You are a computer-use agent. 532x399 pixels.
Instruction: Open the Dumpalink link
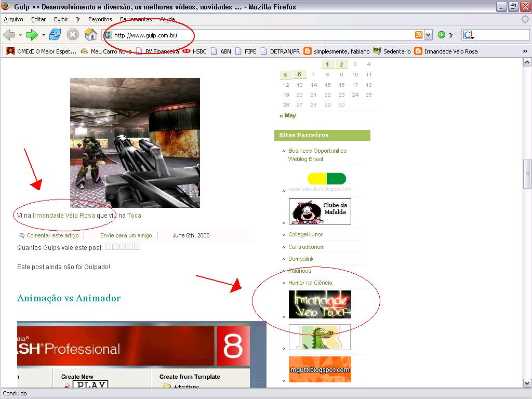pos(301,259)
